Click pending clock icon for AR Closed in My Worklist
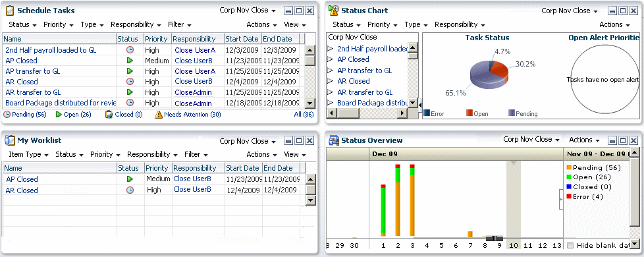 130,190
